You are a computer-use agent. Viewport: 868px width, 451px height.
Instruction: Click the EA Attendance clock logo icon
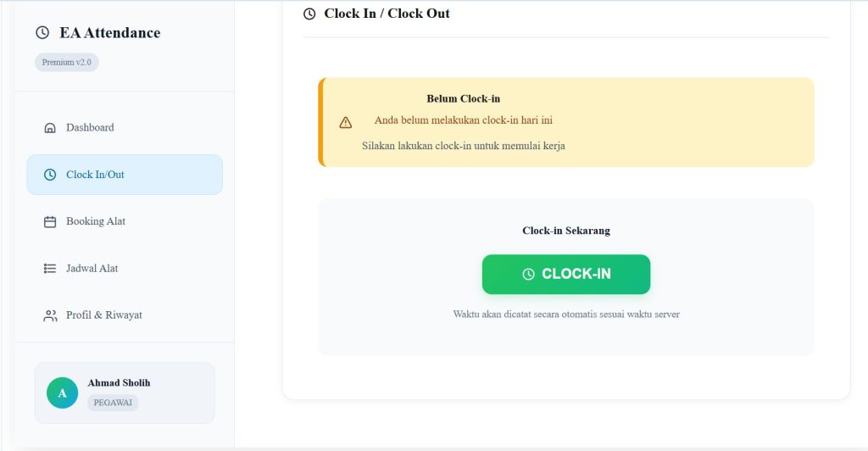pyautogui.click(x=42, y=33)
